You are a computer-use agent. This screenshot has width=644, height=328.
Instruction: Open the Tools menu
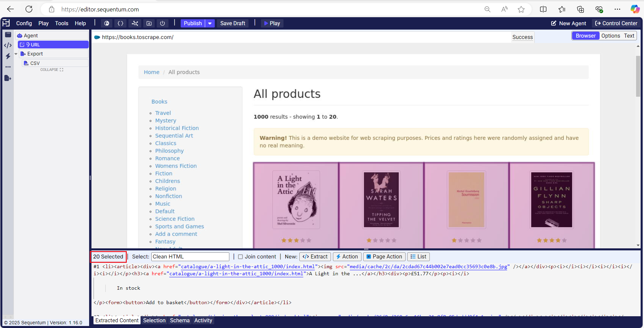click(x=62, y=23)
